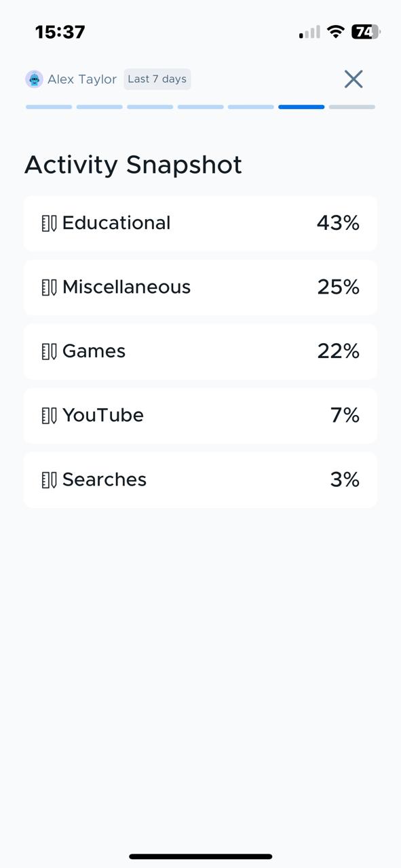The image size is (401, 868).
Task: Tap the battery indicator showing 74
Action: (x=365, y=31)
